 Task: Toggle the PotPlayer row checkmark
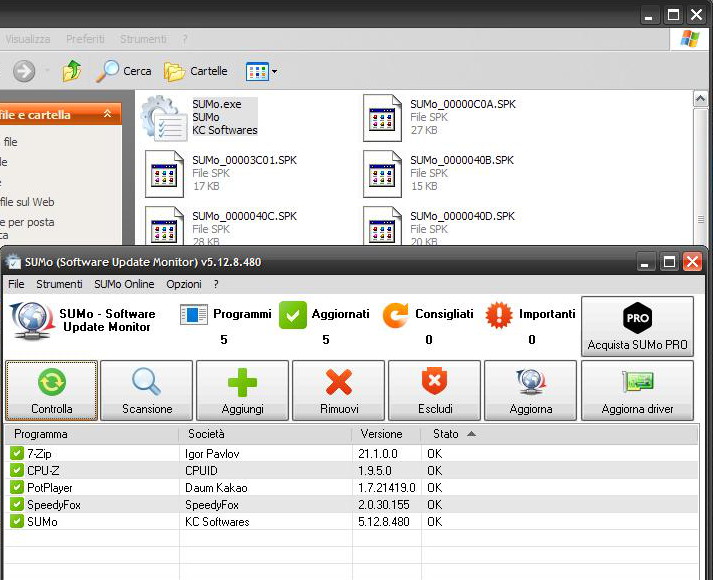pyautogui.click(x=17, y=487)
